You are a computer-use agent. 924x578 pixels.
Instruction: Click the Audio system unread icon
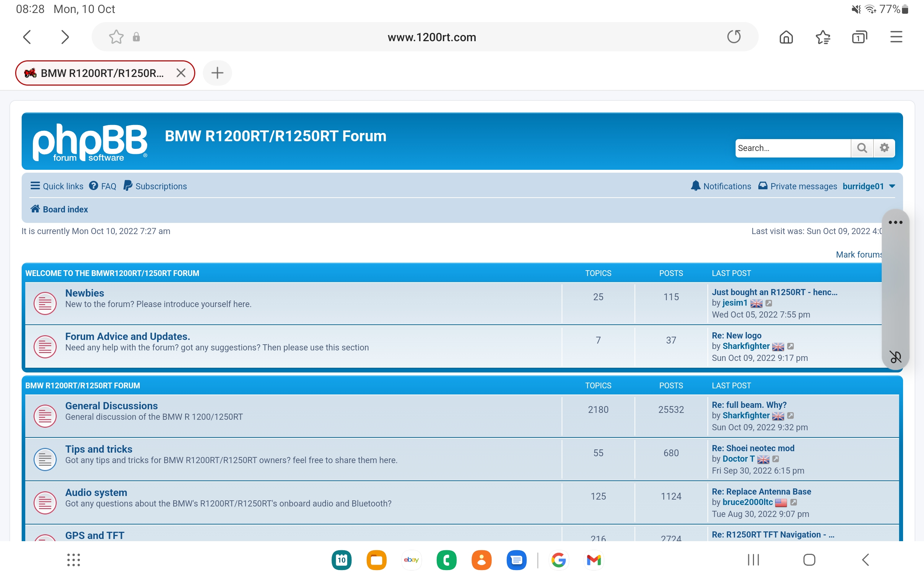[45, 503]
